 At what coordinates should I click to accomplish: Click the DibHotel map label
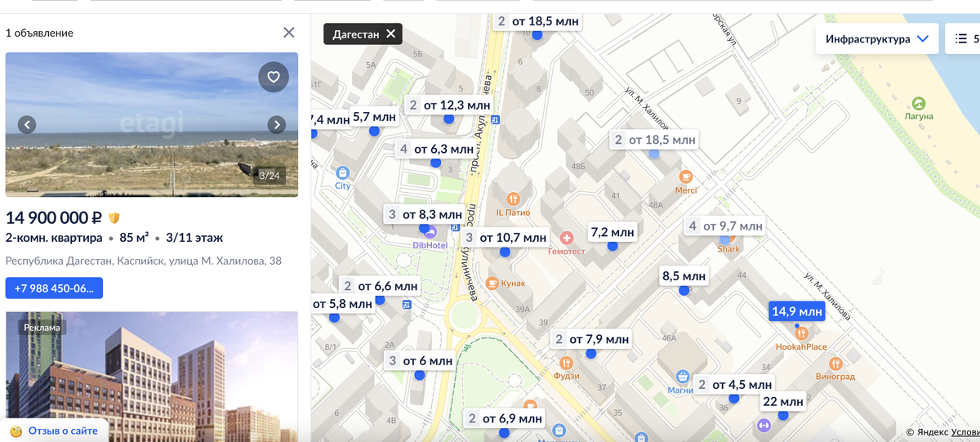[x=430, y=245]
